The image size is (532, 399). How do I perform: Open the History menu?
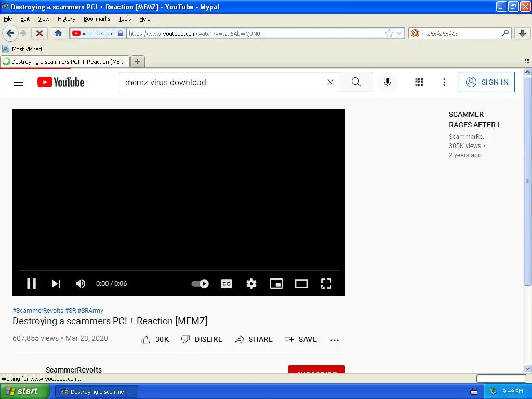[x=66, y=19]
